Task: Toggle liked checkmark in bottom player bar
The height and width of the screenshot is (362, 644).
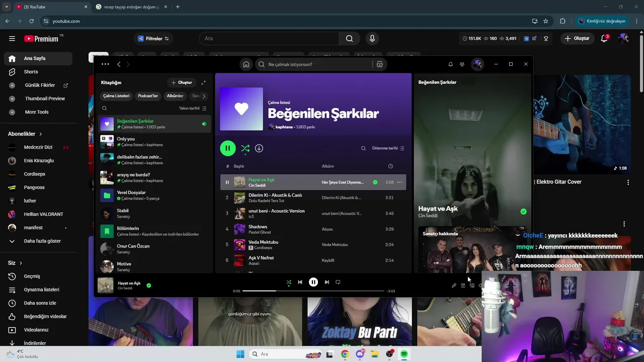Action: [148, 285]
